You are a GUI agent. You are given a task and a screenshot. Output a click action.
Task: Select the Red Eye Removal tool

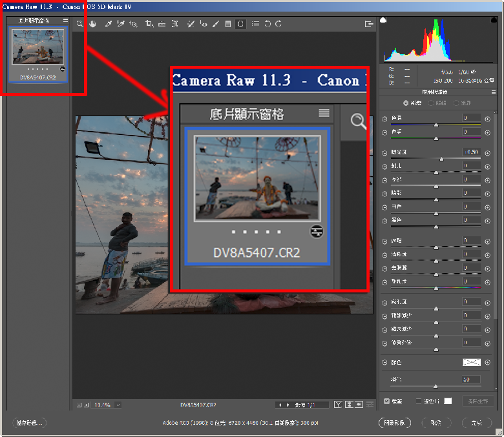[x=204, y=24]
